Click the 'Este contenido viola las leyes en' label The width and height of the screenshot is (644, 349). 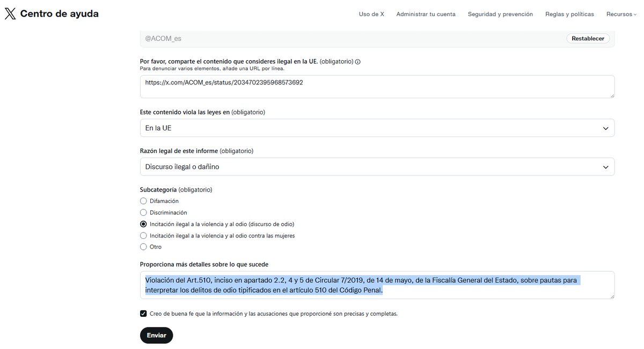(185, 112)
